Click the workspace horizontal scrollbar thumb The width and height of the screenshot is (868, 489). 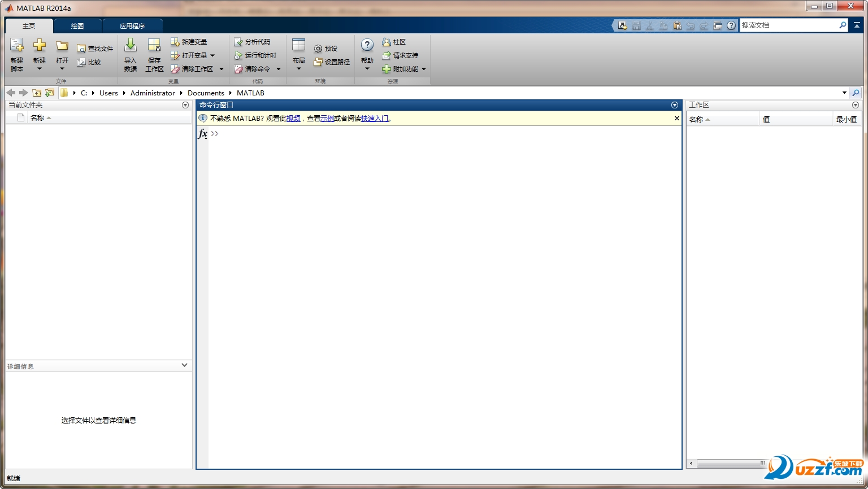point(731,464)
